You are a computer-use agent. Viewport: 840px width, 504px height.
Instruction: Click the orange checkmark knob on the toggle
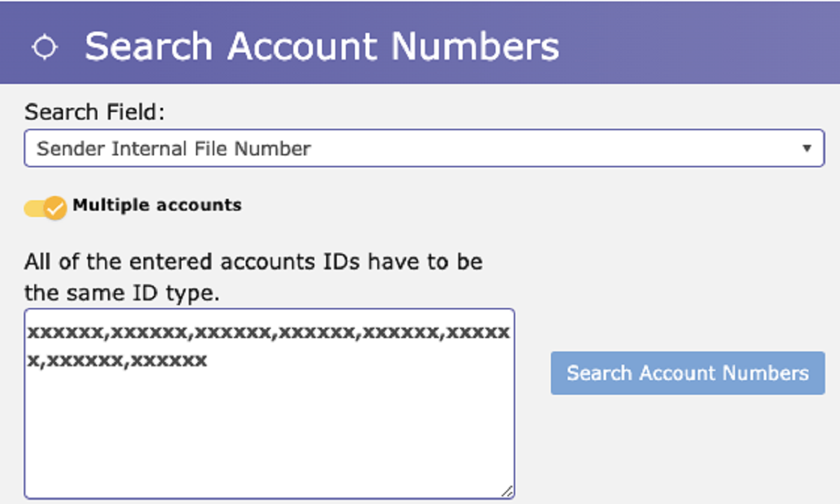tap(55, 208)
